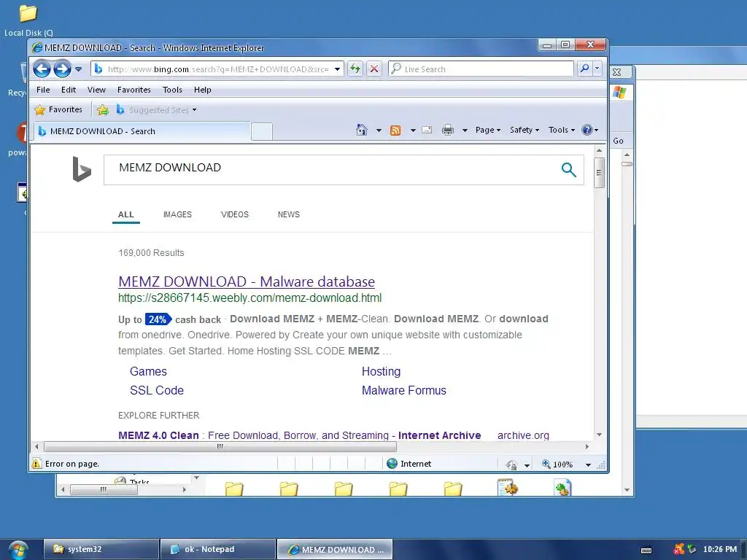Click the vertical scrollbar thumb in IE

tap(600, 172)
